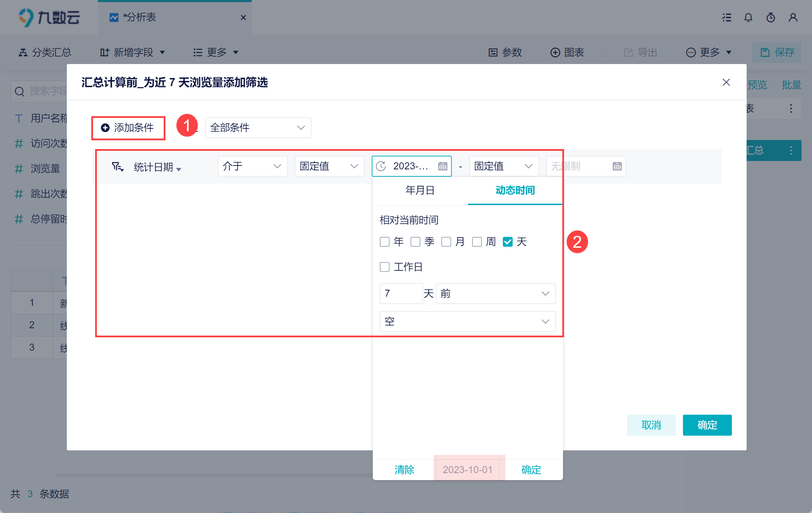Open the 前 direction dropdown
812x513 pixels.
click(x=495, y=294)
